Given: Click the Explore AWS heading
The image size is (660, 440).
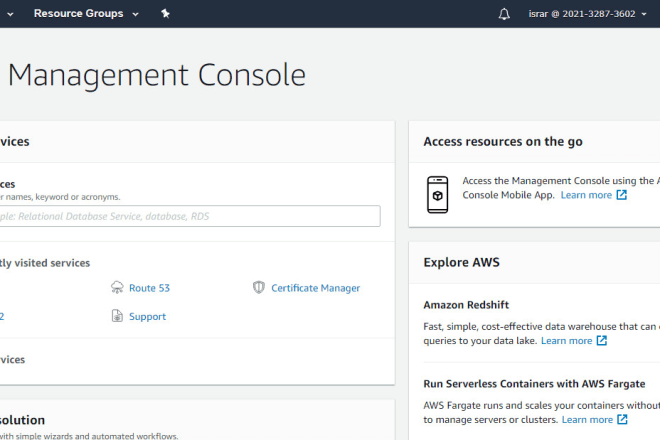Looking at the screenshot, I should click(461, 262).
